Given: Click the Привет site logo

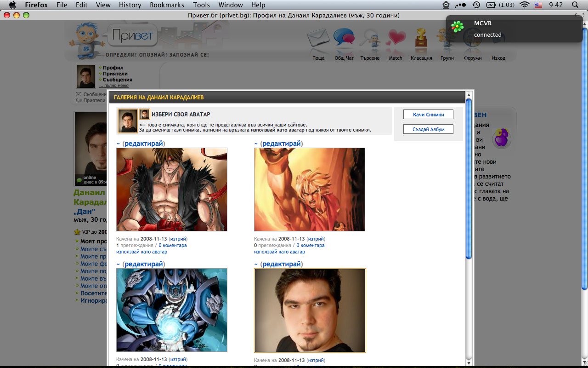Looking at the screenshot, I should pyautogui.click(x=134, y=36).
